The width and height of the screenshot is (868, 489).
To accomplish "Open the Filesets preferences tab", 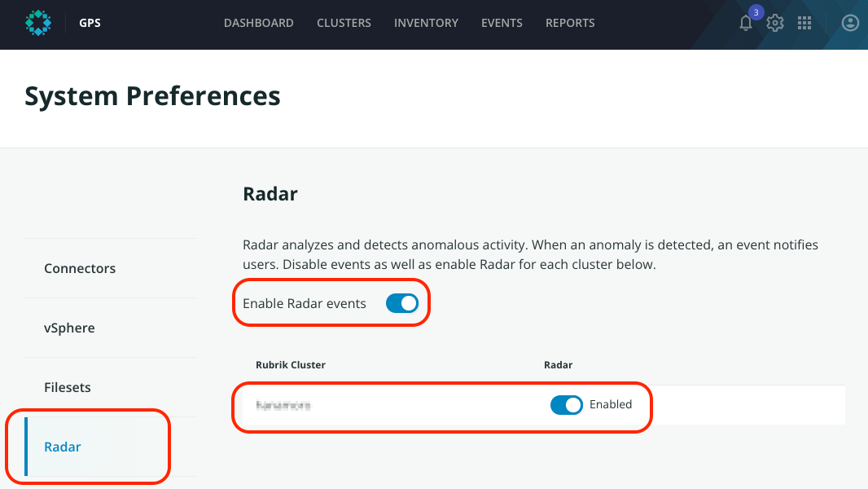I will [x=68, y=387].
